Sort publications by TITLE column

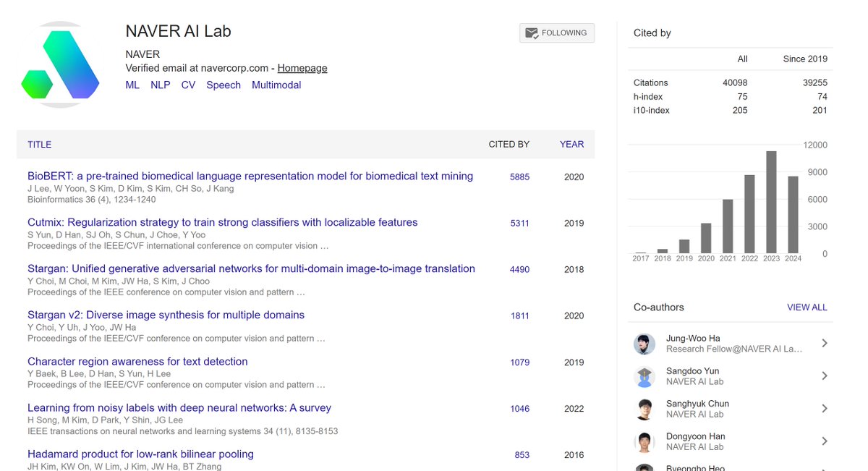point(40,145)
